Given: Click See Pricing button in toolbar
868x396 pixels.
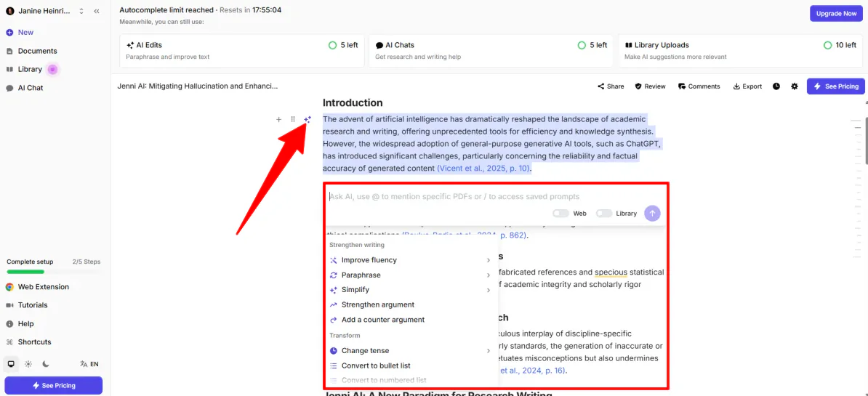Looking at the screenshot, I should [x=836, y=86].
